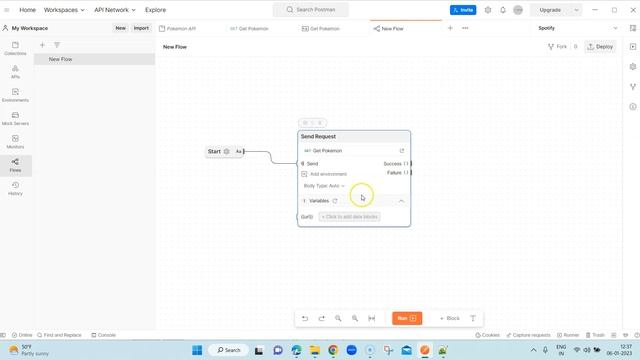Open a new tab with plus button
640x360 pixels.
tap(450, 28)
